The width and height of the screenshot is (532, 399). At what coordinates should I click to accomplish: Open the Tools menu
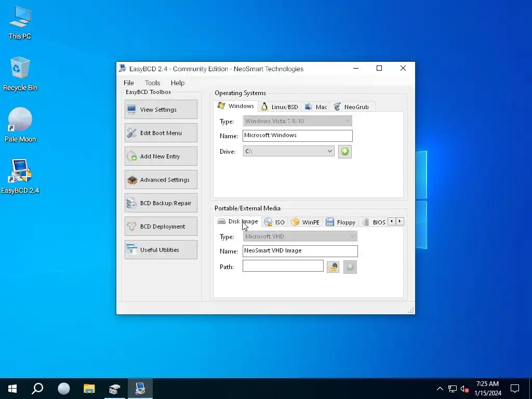click(152, 83)
